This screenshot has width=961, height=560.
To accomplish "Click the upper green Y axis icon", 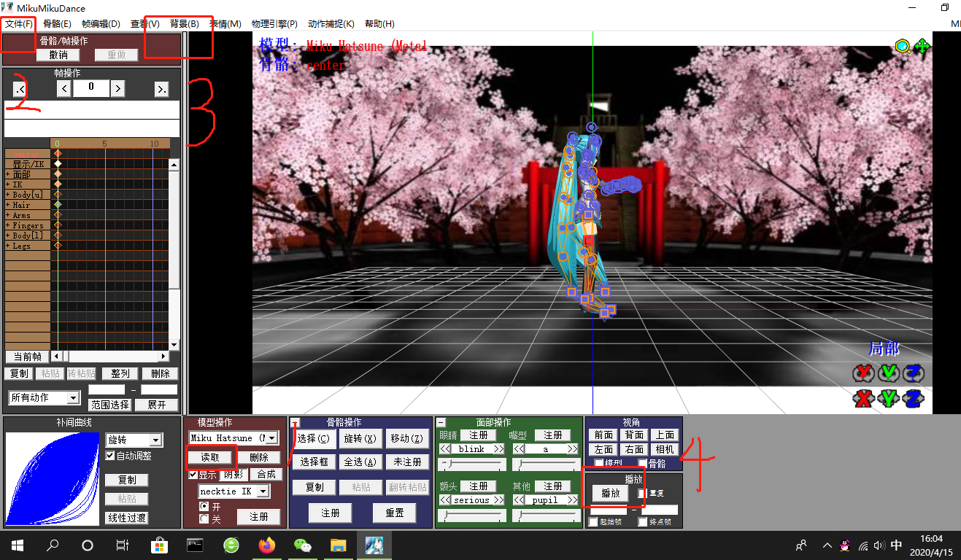I will click(x=888, y=373).
